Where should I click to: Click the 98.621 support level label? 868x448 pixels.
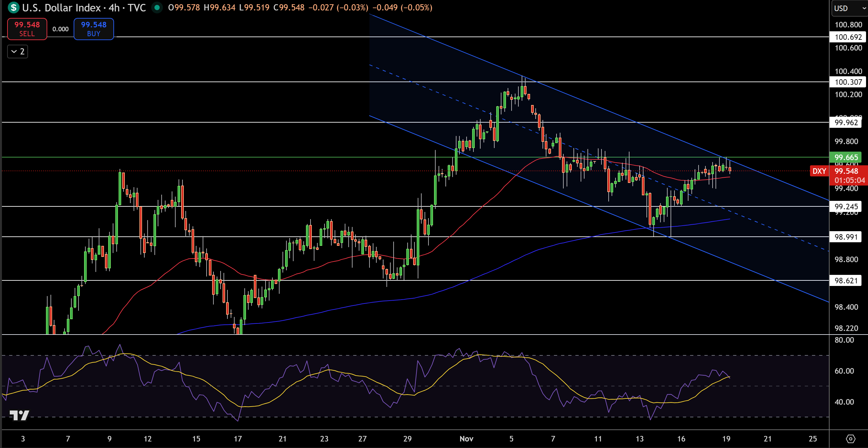coord(848,280)
